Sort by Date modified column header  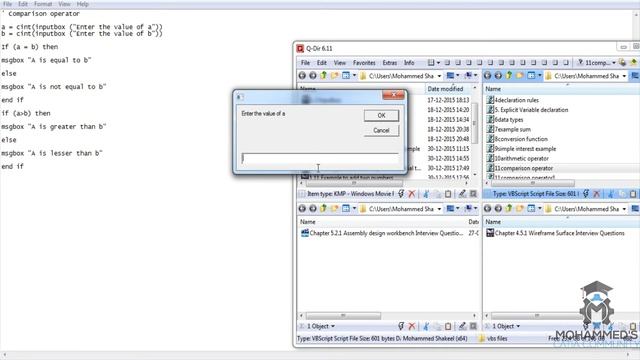point(445,89)
